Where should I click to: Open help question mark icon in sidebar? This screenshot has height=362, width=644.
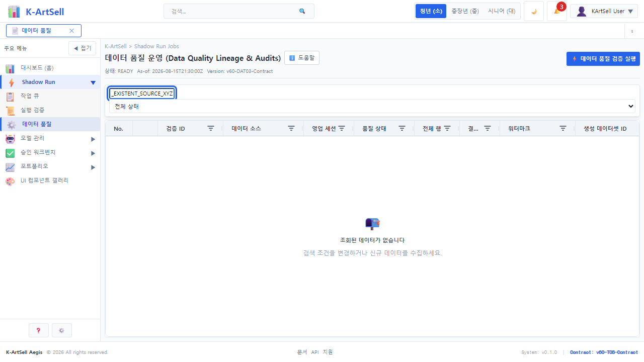click(x=39, y=330)
